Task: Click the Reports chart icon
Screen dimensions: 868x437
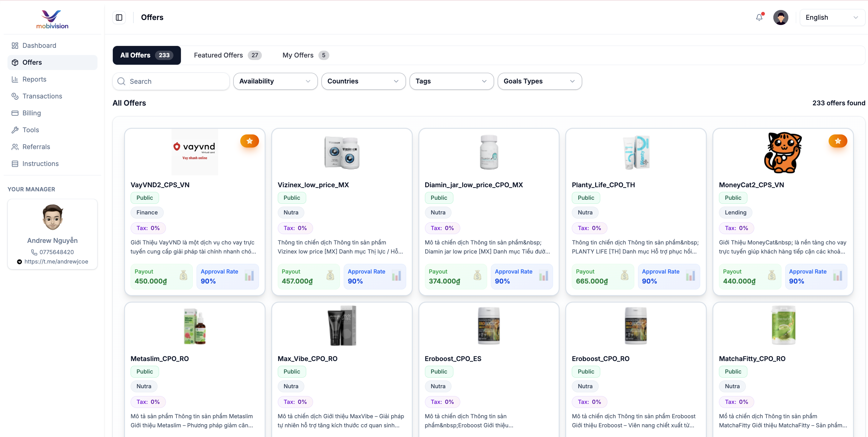Action: pyautogui.click(x=15, y=79)
